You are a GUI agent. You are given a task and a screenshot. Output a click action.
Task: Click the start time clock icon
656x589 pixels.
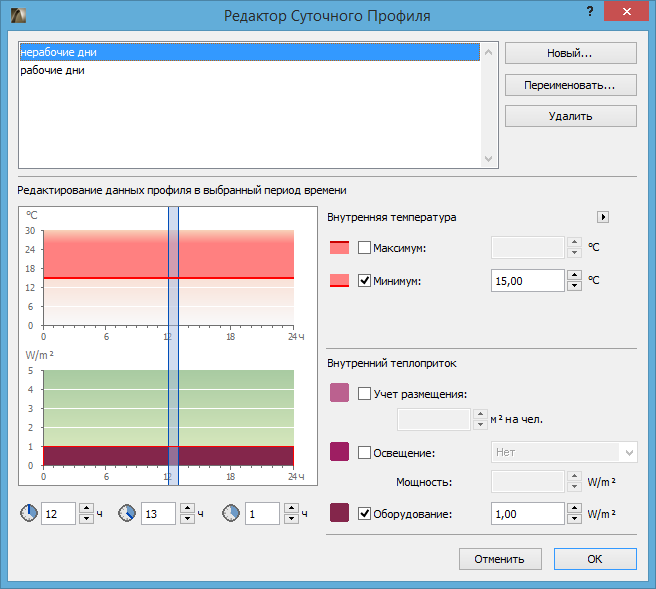tap(29, 513)
